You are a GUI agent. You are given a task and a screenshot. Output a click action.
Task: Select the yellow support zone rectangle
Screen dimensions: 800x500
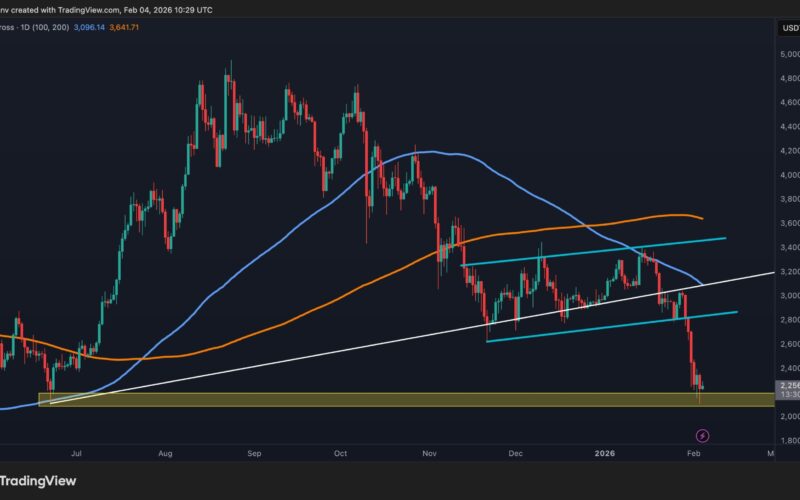pos(400,400)
